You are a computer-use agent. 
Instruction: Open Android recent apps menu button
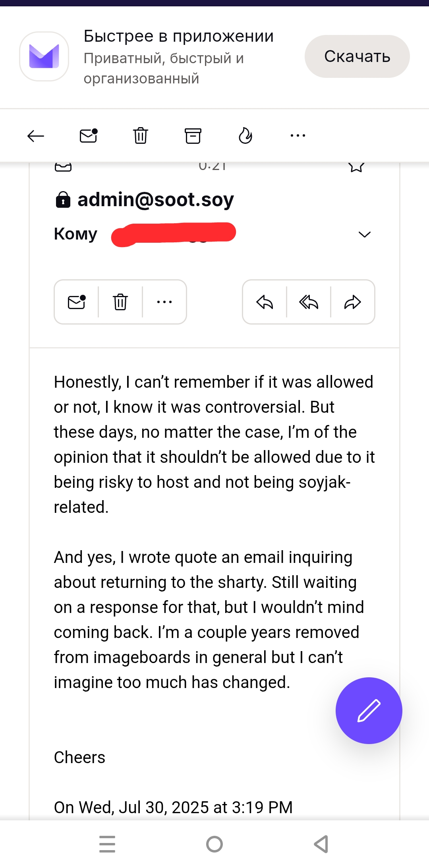[107, 844]
